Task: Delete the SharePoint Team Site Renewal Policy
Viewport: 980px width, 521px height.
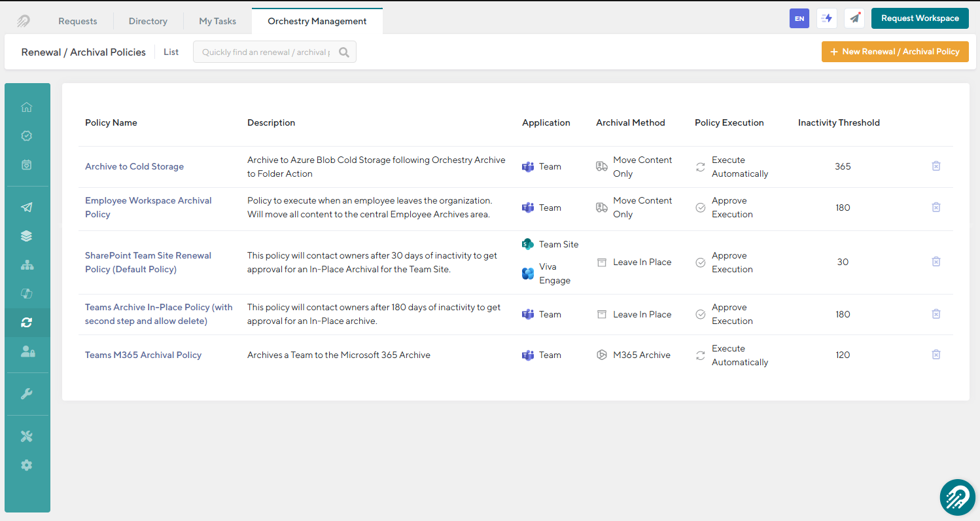Action: [x=936, y=262]
